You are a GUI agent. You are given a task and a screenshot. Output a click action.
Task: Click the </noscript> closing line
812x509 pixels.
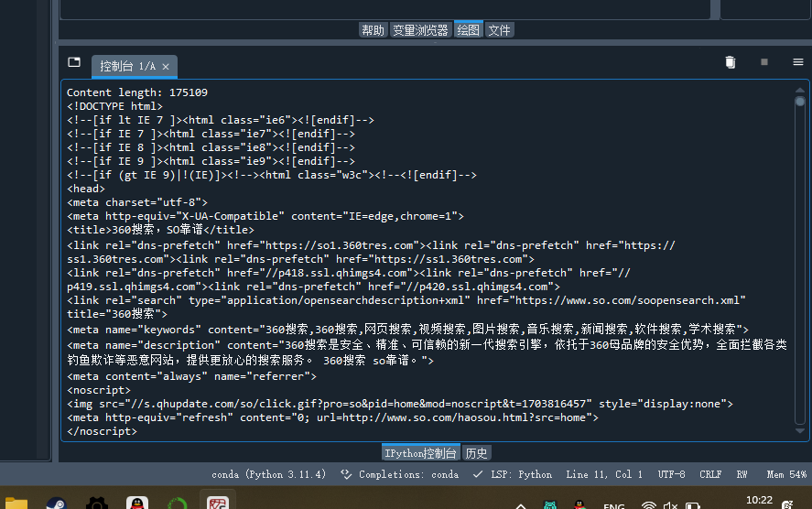click(102, 431)
